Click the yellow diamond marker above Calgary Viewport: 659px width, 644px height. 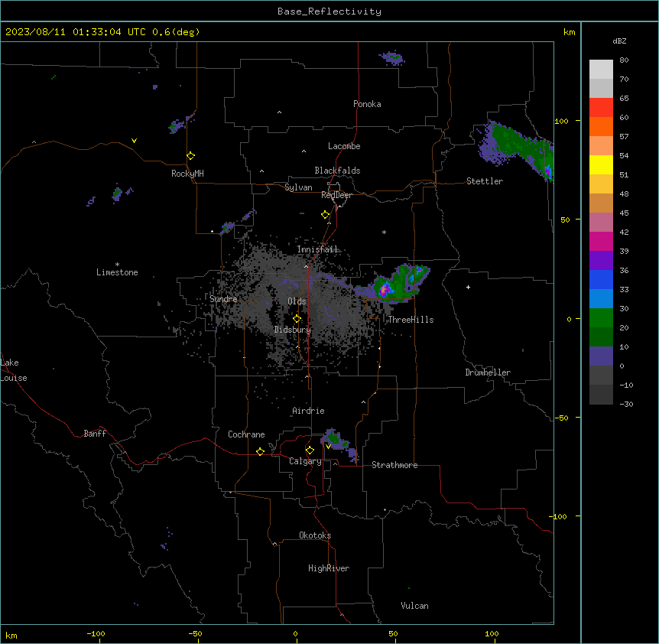310,450
